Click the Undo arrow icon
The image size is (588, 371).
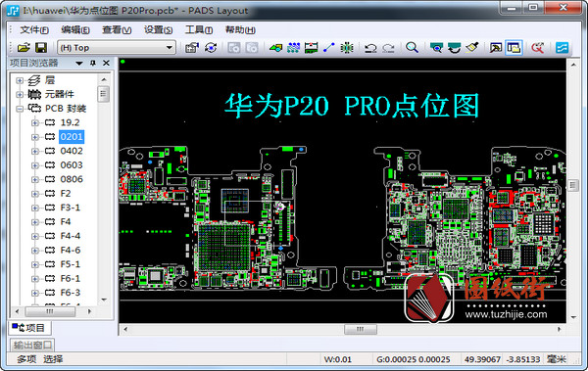pos(370,48)
